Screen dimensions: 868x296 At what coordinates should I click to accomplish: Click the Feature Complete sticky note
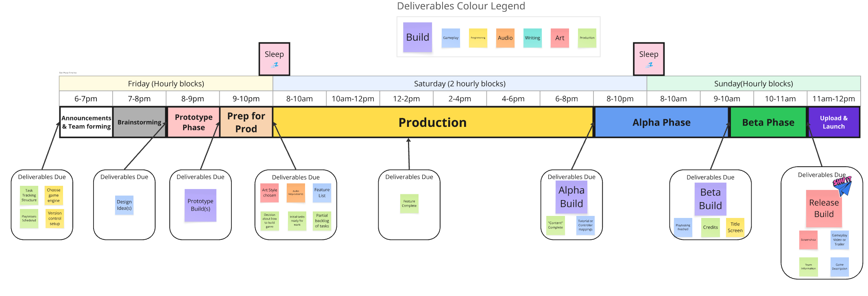tap(409, 203)
